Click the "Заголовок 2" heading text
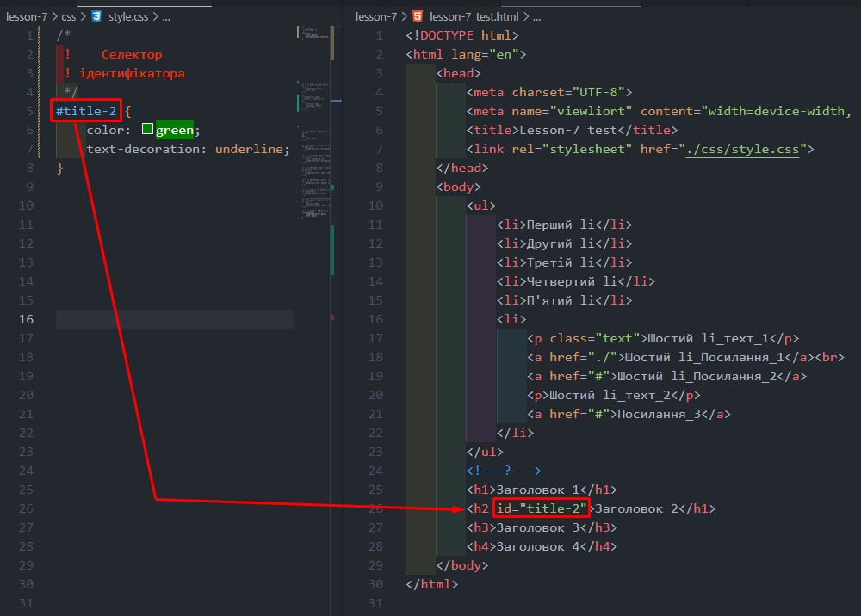 (636, 508)
